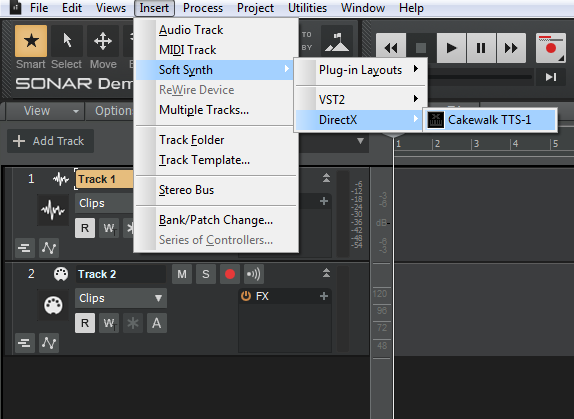The width and height of the screenshot is (574, 419).
Task: Click the Track 1 name field
Action: pos(105,179)
